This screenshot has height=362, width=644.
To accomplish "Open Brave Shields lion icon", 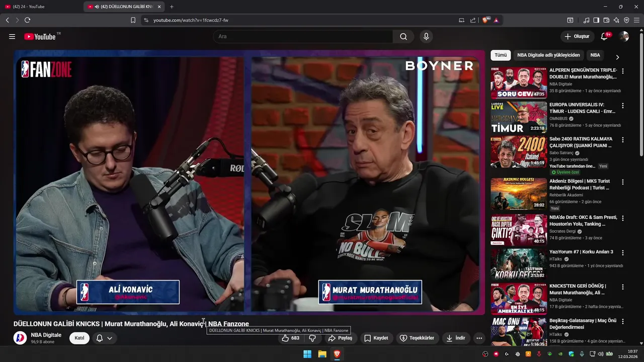I will [x=486, y=20].
